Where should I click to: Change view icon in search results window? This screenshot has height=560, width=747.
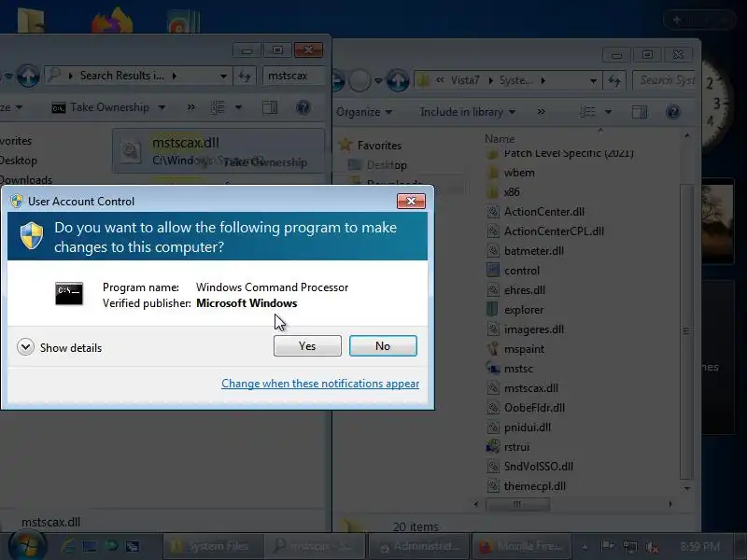pos(218,107)
